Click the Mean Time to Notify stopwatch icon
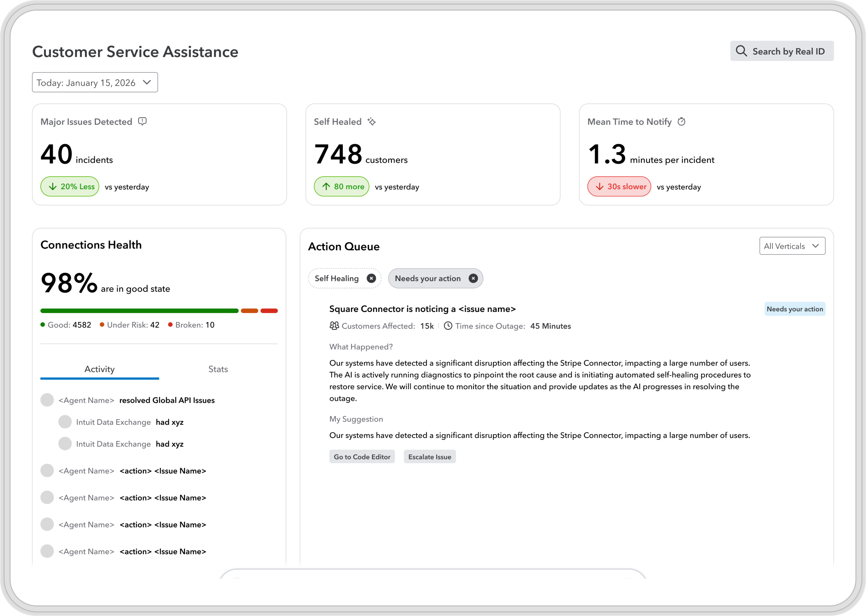Viewport: 866px width, 616px height. point(681,122)
